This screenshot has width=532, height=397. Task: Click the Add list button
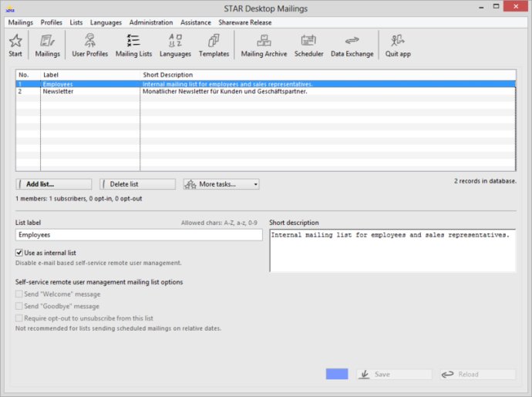(54, 184)
